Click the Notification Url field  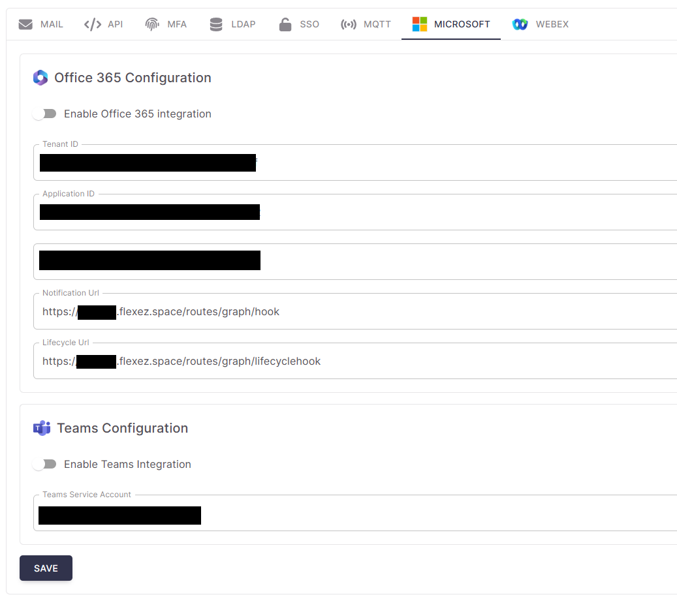[355, 311]
